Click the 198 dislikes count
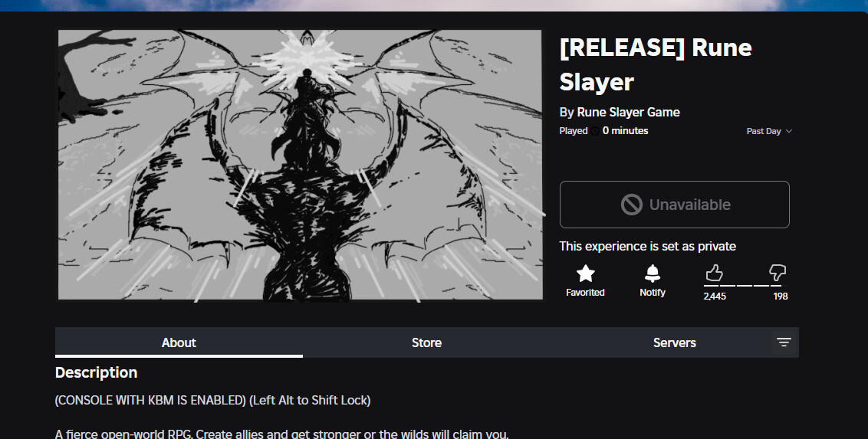 [x=781, y=296]
